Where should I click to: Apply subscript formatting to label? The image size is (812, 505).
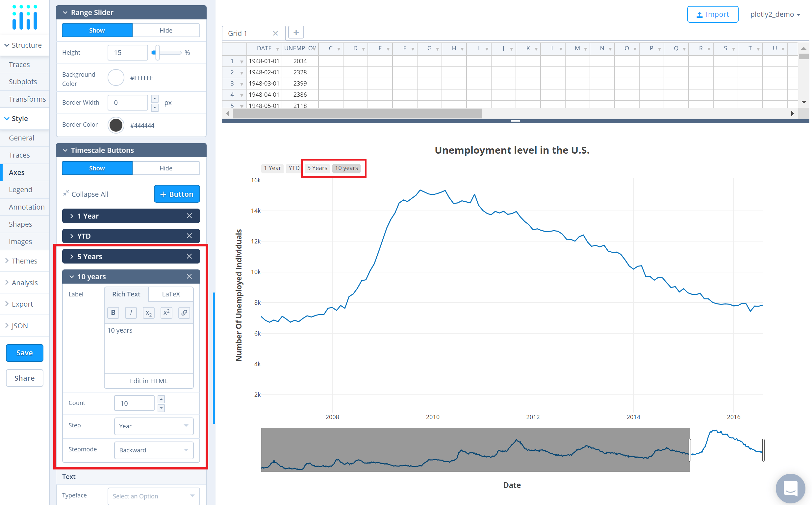coord(149,313)
